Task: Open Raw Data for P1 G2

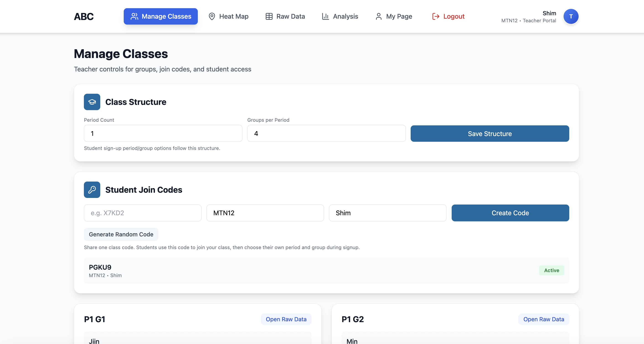Action: point(544,319)
